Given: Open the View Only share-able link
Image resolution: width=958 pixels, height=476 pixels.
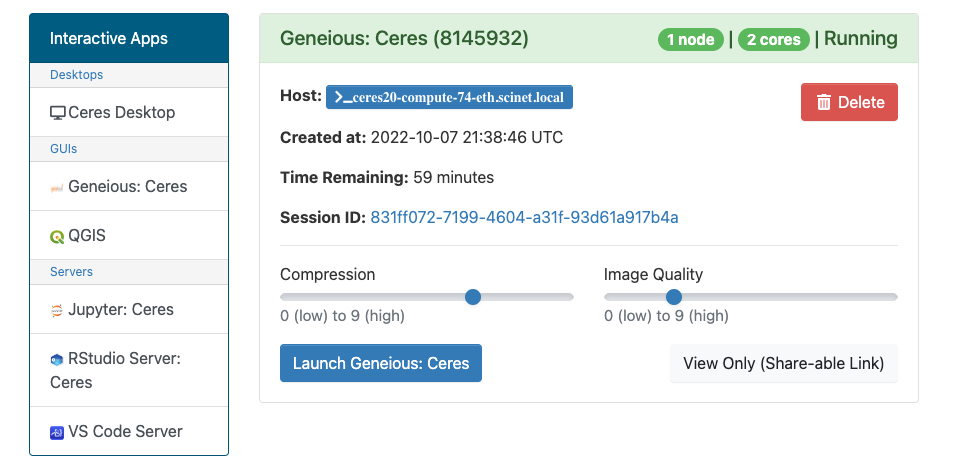Looking at the screenshot, I should click(784, 364).
